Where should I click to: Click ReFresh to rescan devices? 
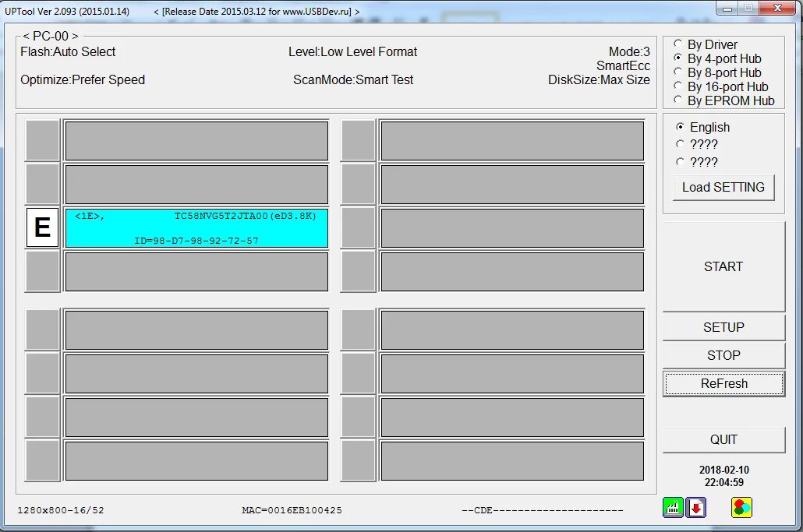coord(723,383)
